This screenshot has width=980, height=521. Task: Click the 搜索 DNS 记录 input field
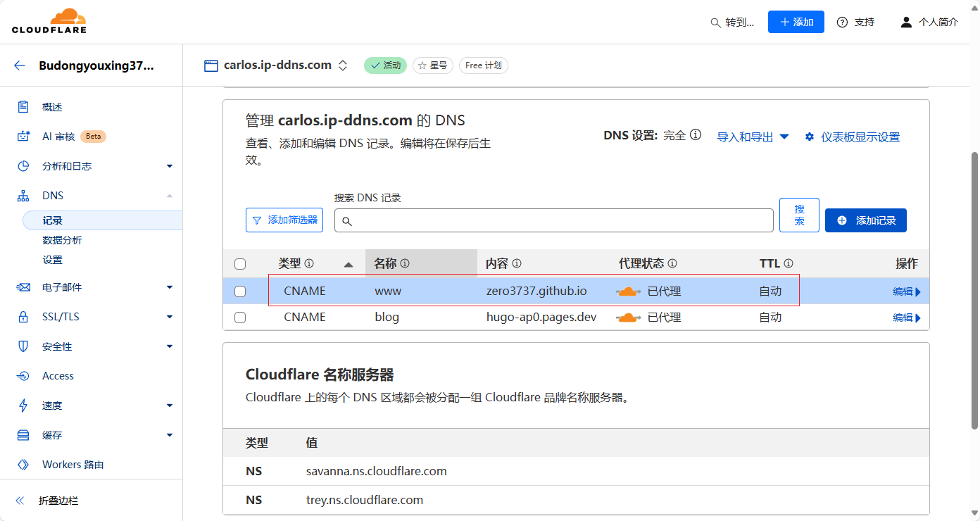554,220
